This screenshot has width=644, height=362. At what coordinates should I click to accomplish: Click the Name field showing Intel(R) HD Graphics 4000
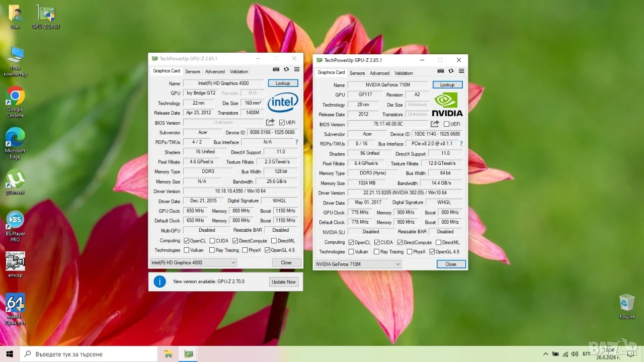point(223,83)
